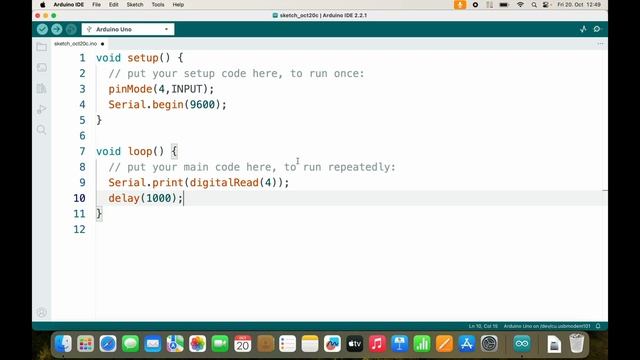
Task: Click the editor vertical scrollbar marker
Action: click(x=605, y=190)
